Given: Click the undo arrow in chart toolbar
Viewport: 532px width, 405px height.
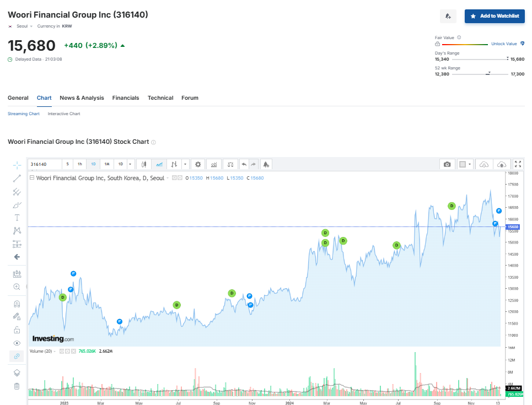Looking at the screenshot, I should pyautogui.click(x=244, y=165).
